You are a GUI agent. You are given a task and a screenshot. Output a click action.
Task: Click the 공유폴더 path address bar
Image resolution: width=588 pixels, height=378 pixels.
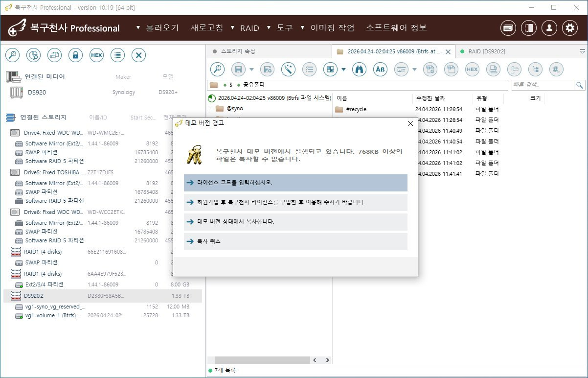click(358, 85)
